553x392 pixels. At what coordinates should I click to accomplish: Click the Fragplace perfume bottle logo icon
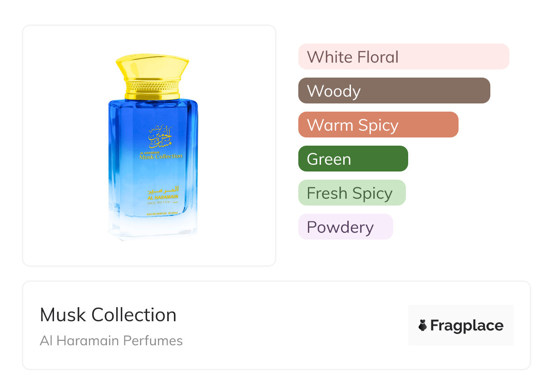coord(423,325)
